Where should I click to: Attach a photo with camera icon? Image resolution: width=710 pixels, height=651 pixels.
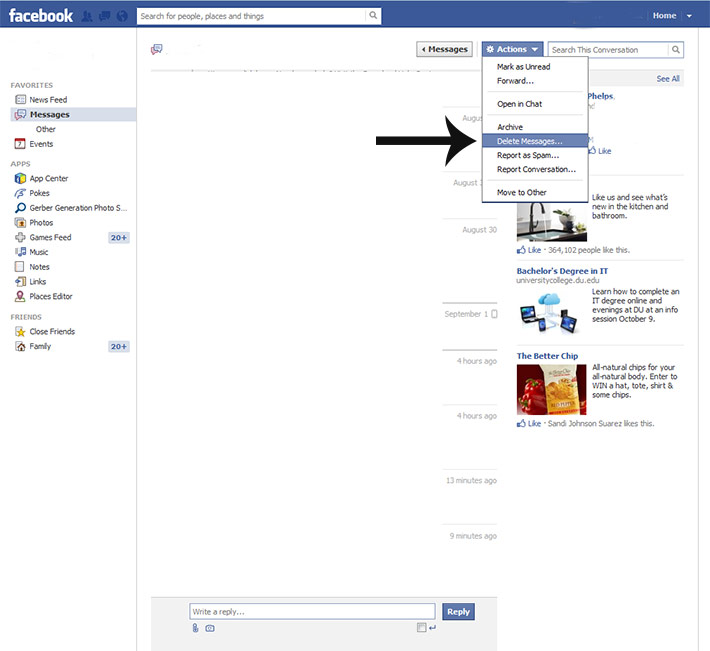pos(210,628)
